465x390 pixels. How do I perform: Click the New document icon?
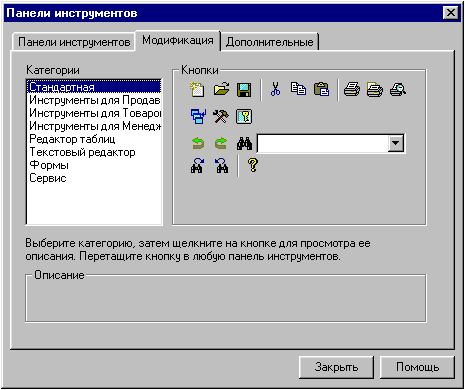point(197,89)
